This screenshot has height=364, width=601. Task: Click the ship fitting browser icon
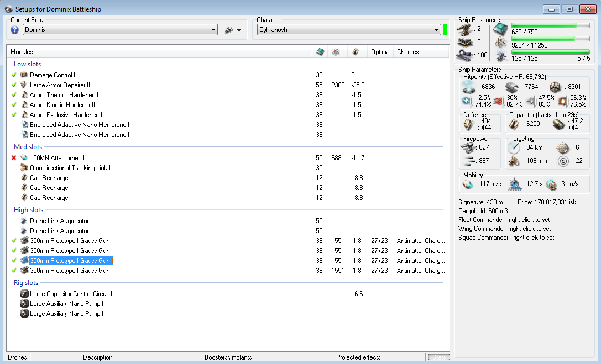(229, 30)
